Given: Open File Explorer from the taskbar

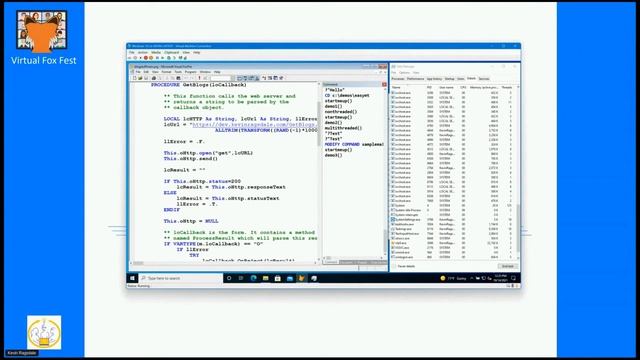Looking at the screenshot, I should coord(265,278).
